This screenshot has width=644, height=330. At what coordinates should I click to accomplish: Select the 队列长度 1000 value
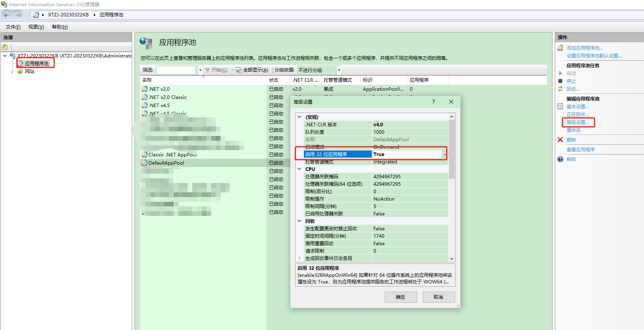tap(410, 132)
